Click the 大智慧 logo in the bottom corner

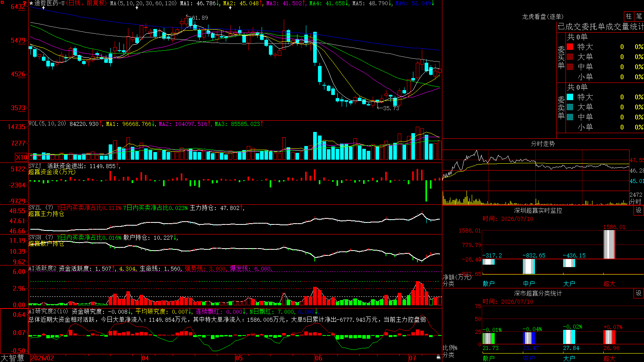click(12, 358)
